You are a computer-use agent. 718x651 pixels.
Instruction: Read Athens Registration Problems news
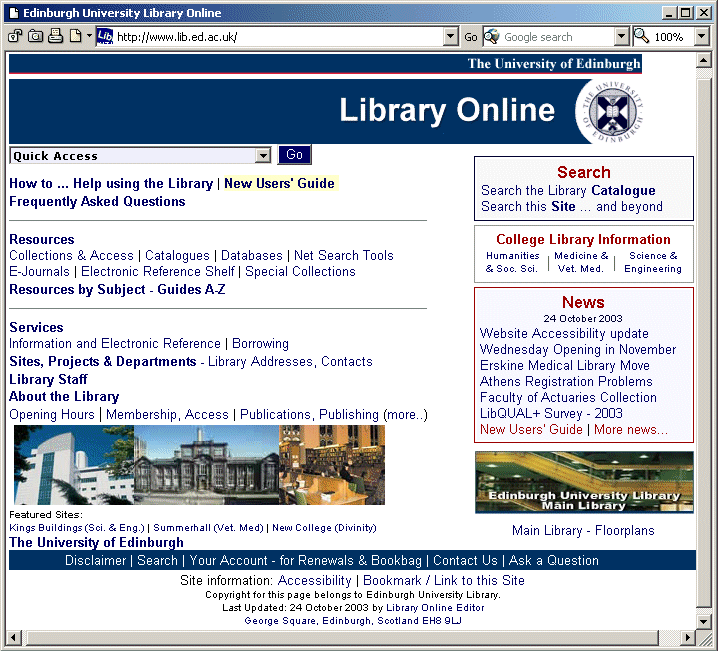click(x=566, y=381)
